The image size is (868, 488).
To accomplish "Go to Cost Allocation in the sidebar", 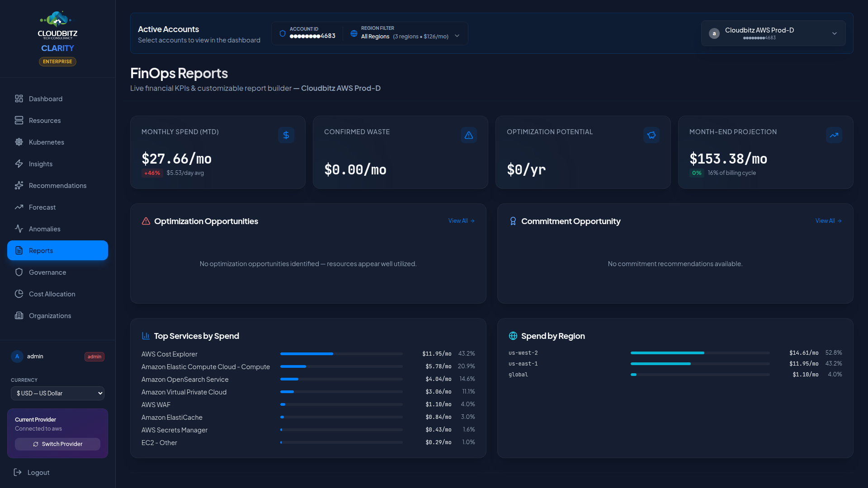I will [52, 294].
